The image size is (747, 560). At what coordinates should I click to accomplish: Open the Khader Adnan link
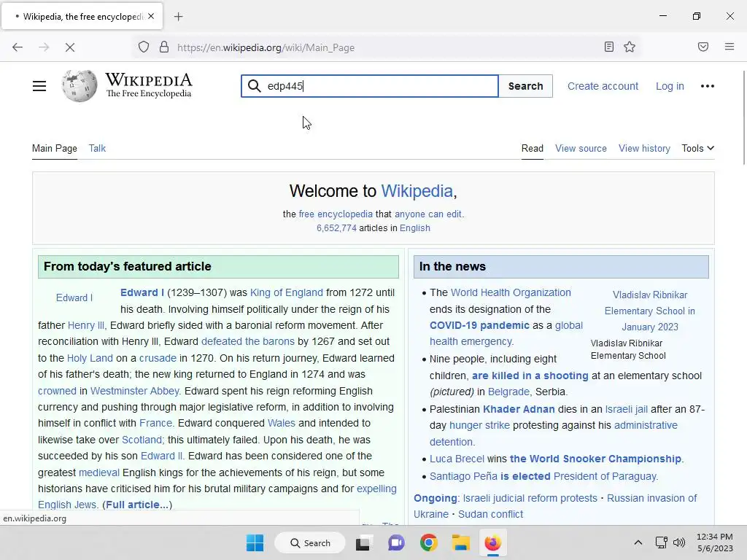519,409
